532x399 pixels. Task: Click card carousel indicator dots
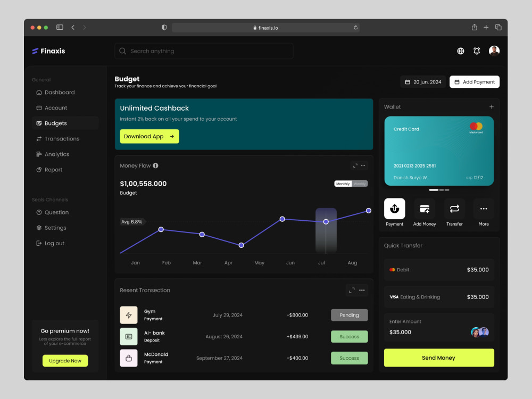click(x=439, y=190)
